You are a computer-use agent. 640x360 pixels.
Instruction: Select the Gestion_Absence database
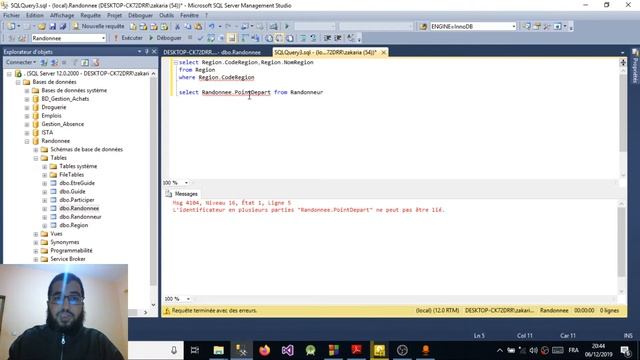[62, 124]
